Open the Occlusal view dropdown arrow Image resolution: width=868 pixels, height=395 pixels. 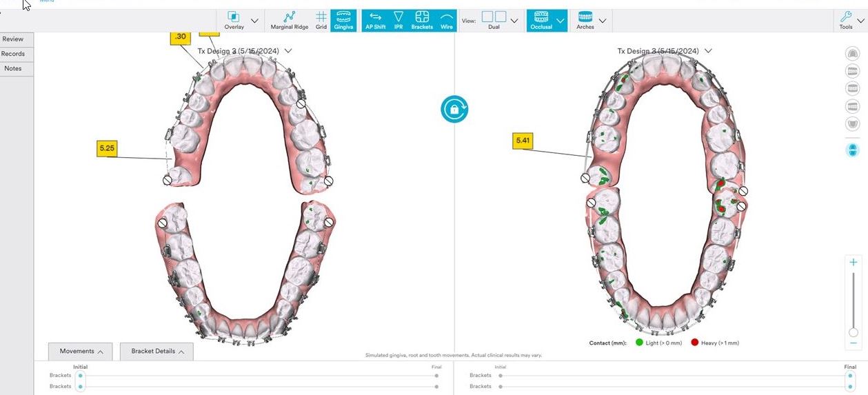(x=561, y=21)
